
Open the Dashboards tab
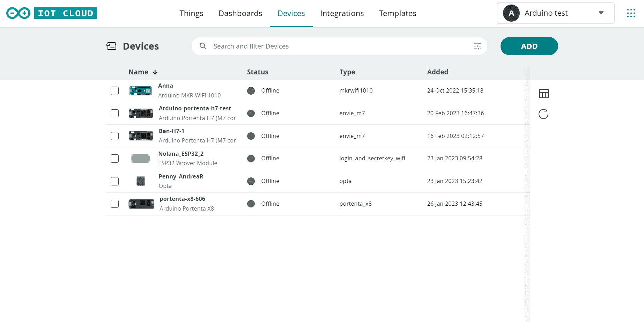(240, 13)
